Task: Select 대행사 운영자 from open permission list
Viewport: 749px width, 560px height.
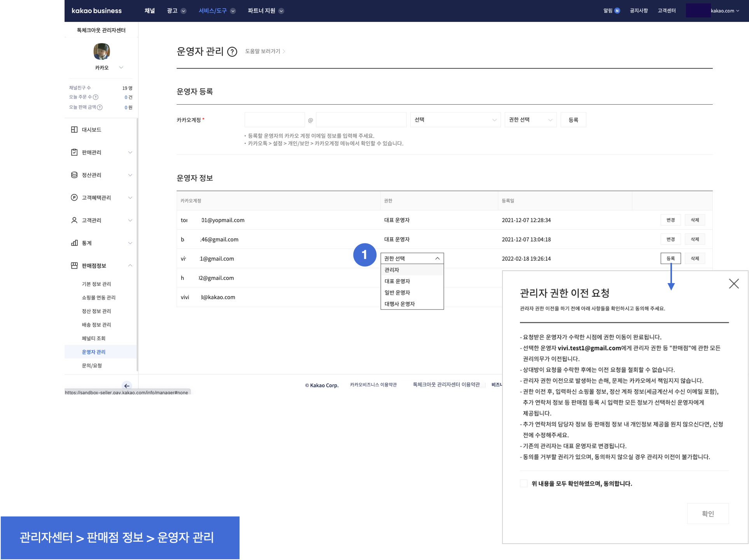Action: [x=400, y=304]
